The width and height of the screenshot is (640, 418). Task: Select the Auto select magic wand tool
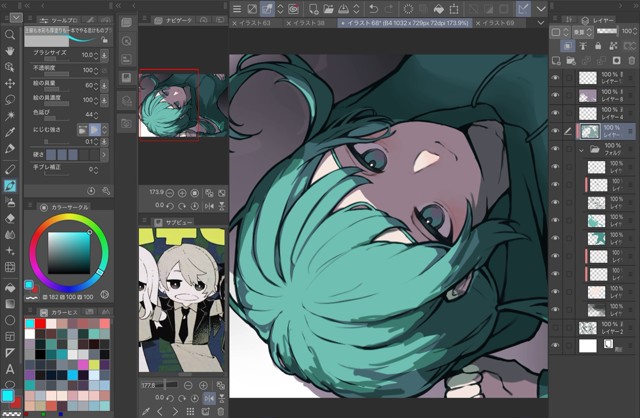pyautogui.click(x=10, y=116)
